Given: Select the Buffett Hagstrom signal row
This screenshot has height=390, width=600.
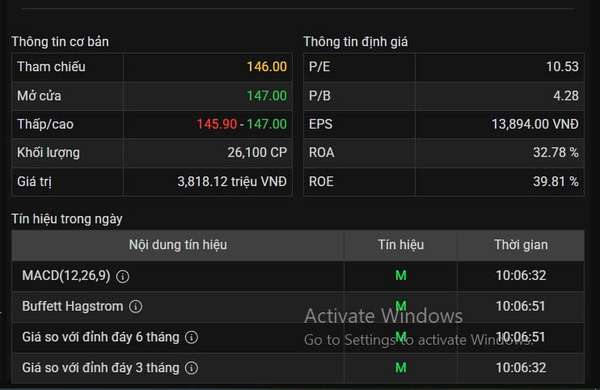Looking at the screenshot, I should pyautogui.click(x=298, y=307).
